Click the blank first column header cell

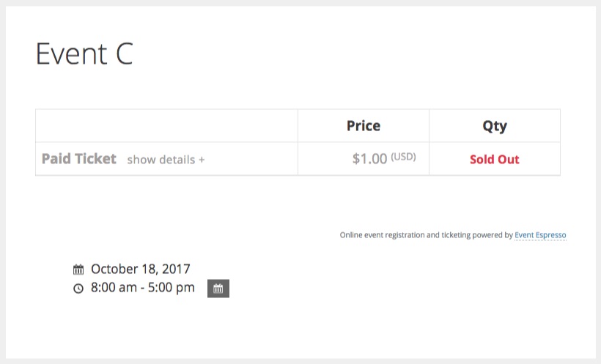click(166, 126)
